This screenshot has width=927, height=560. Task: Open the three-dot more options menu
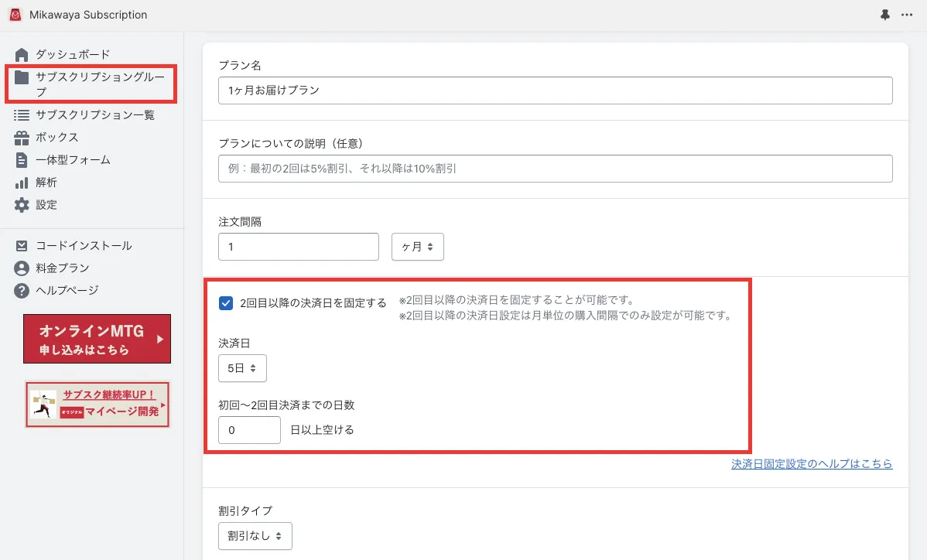[x=907, y=15]
